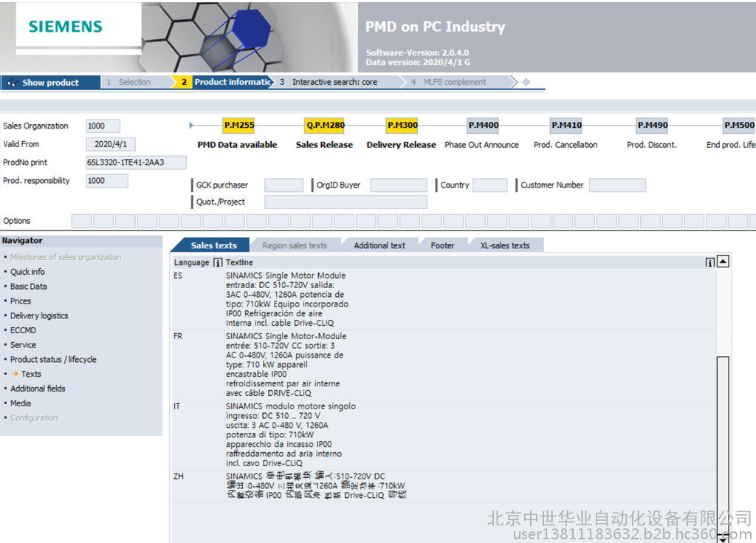Screen dimensions: 756x543
Task: Open Product status / lifecycle in Navigator
Action: pyautogui.click(x=53, y=359)
